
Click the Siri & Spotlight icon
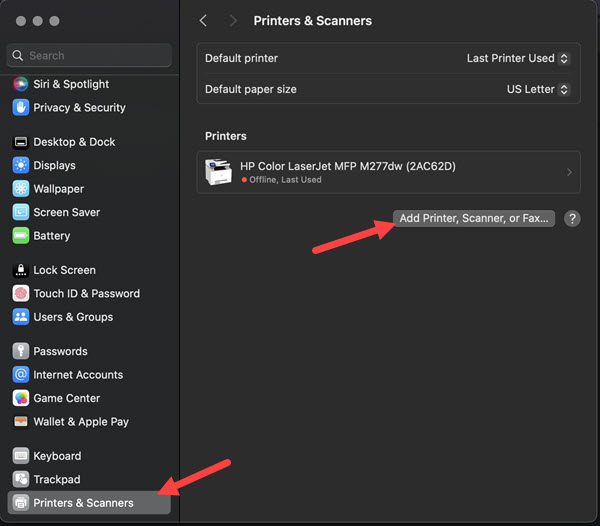[x=21, y=84]
